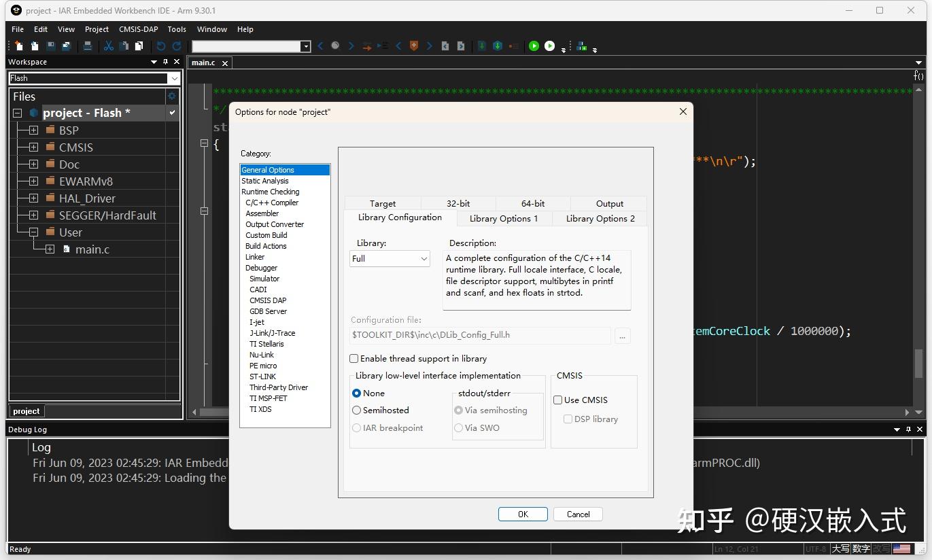This screenshot has width=932, height=560.
Task: Expand the BSP folder
Action: coord(33,130)
